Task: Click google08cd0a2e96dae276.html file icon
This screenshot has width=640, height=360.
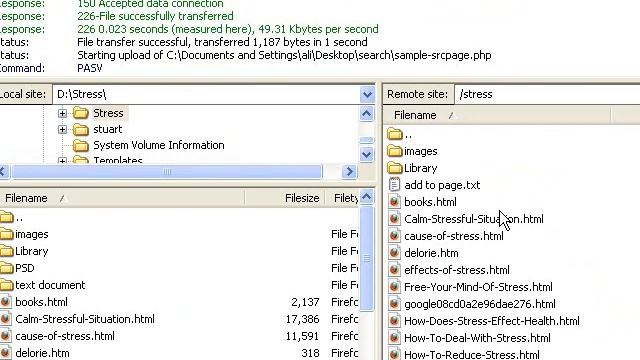Action: pos(394,304)
